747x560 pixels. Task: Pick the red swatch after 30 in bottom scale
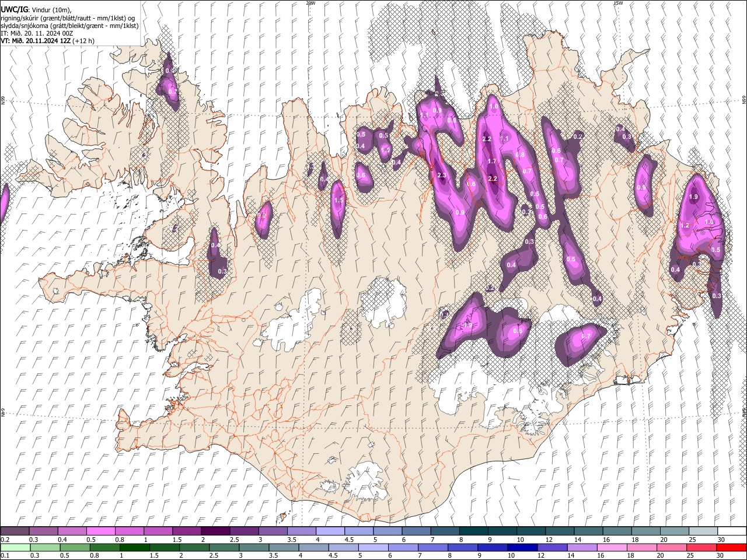(x=732, y=547)
